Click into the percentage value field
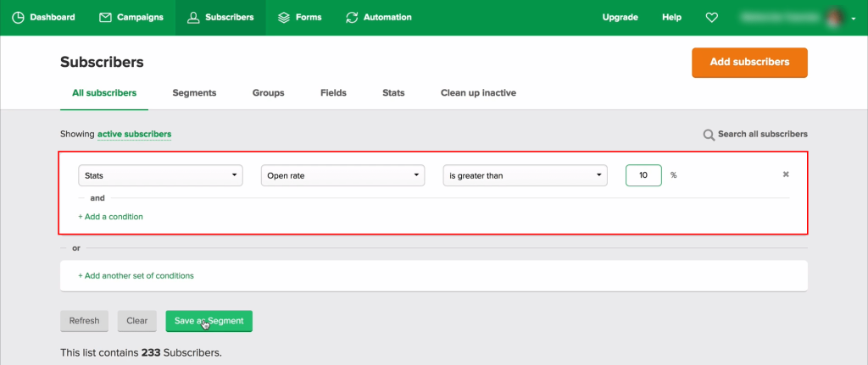Image resolution: width=868 pixels, height=365 pixels. coord(643,175)
